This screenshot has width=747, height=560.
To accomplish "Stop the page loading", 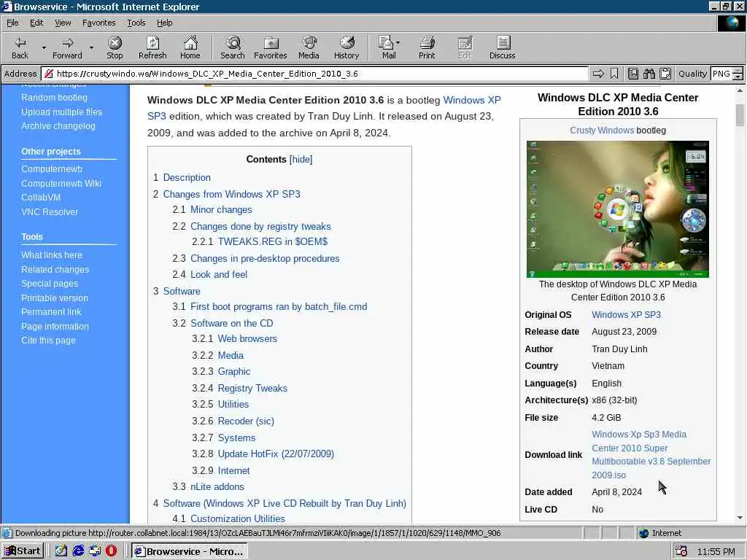I will (115, 47).
